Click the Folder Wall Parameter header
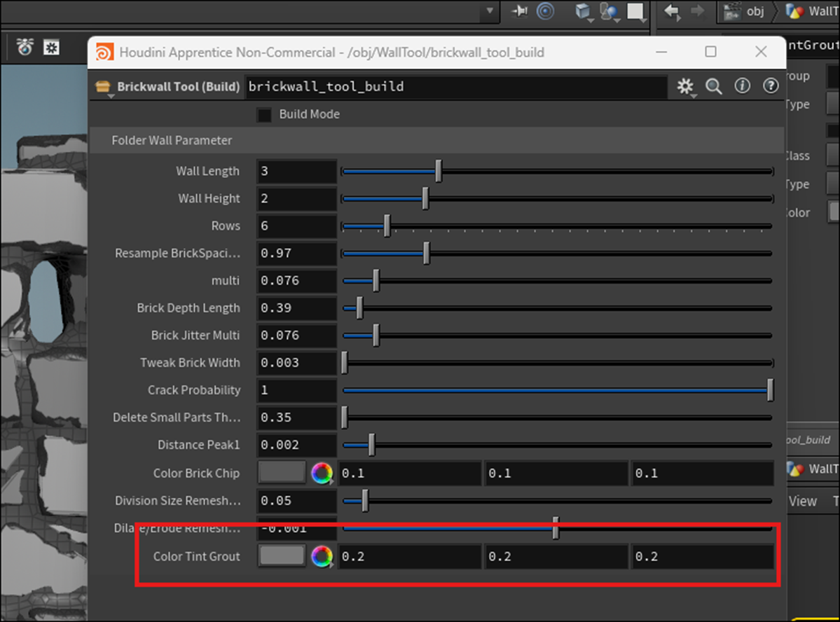Screen dimensions: 840x622 [x=436, y=140]
